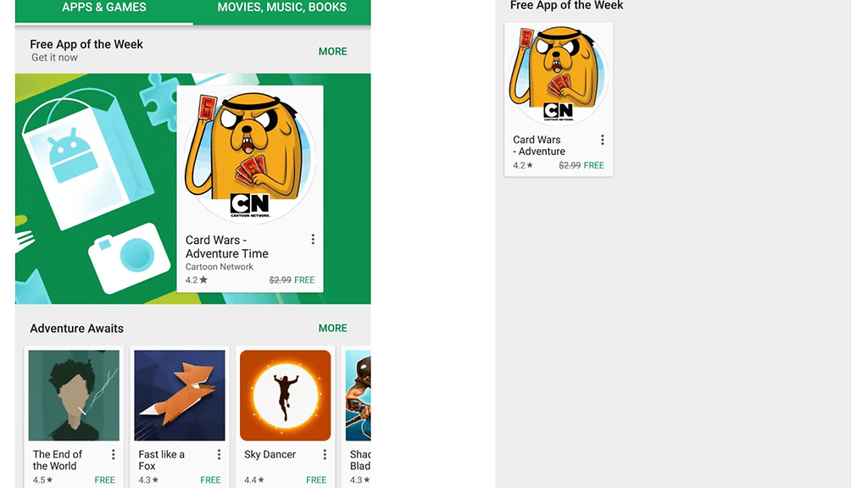Click MORE next to Adventure Awaits

point(332,328)
